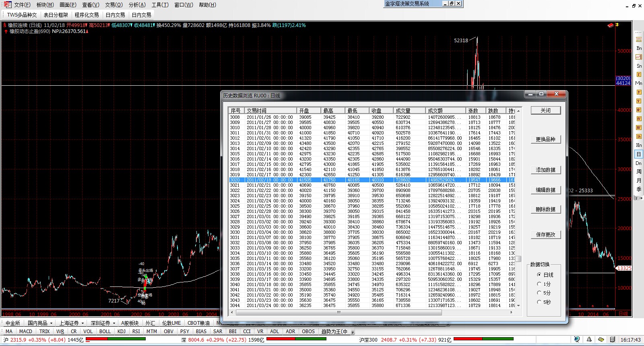Open the 上海证券 dropdown arrow
644x346 pixels.
pyautogui.click(x=83, y=323)
